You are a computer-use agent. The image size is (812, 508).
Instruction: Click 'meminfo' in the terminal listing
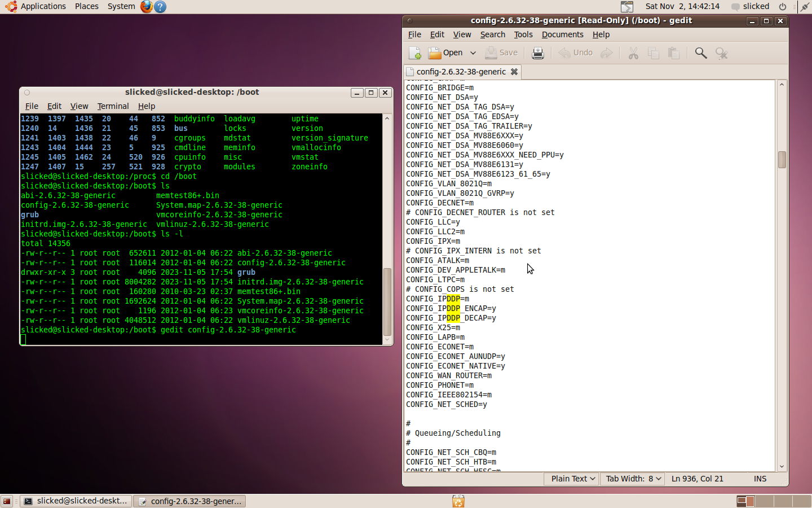click(x=240, y=147)
